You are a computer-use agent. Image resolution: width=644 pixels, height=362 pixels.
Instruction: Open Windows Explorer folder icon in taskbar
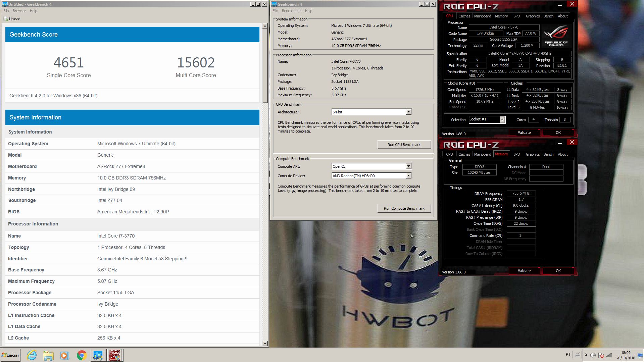(48, 355)
